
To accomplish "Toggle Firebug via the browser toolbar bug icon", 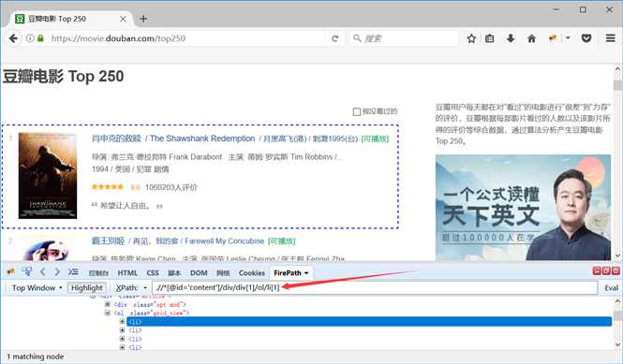I will (x=553, y=38).
